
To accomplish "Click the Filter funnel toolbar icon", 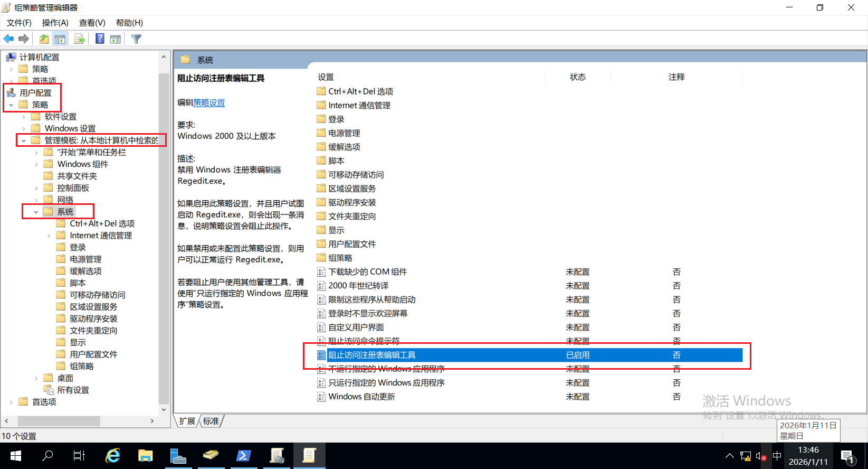I will (136, 39).
